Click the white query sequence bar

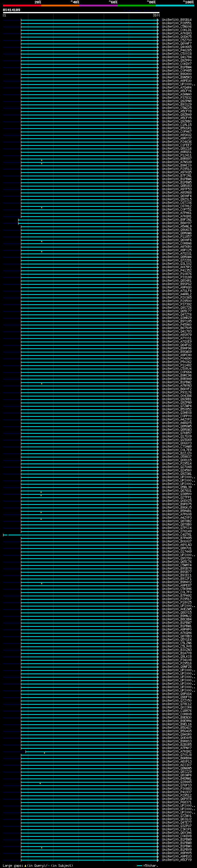click(81, 12)
